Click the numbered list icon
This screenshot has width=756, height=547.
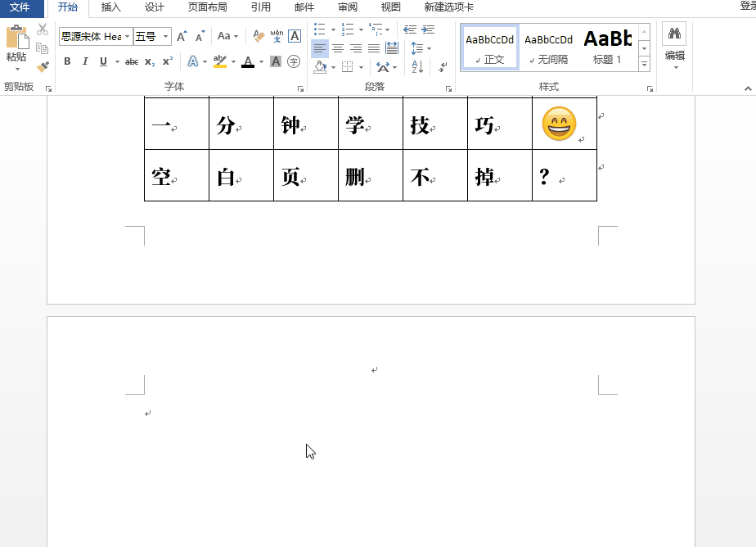(348, 29)
